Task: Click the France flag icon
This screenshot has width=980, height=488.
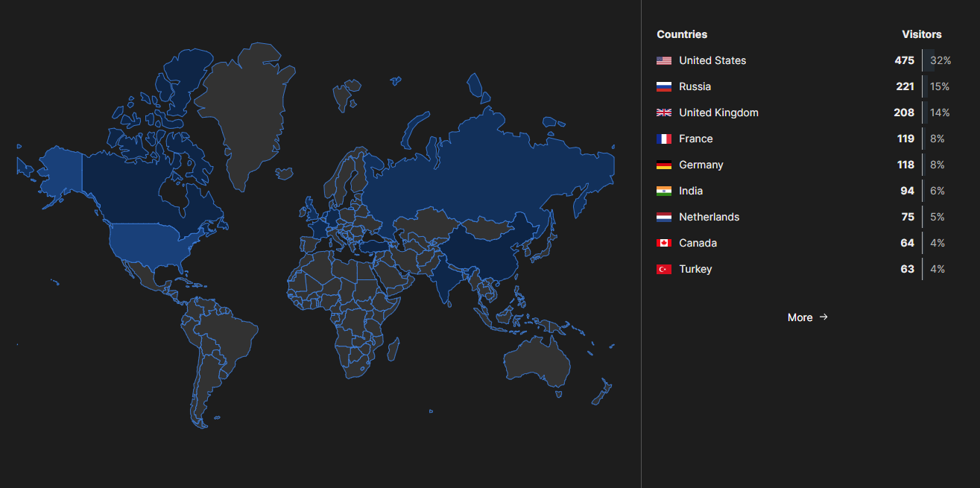Action: [663, 139]
